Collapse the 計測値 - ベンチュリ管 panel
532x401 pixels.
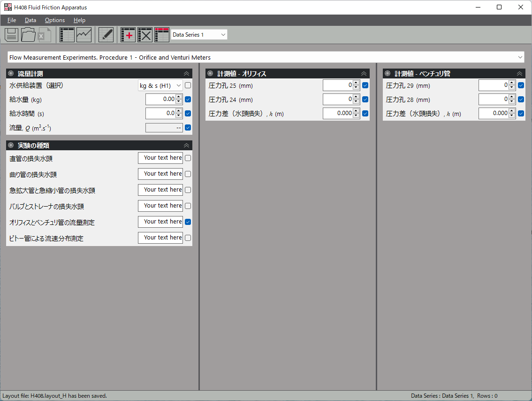[x=519, y=74]
